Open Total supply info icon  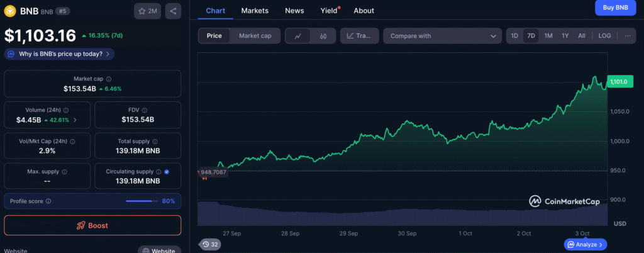coord(156,141)
